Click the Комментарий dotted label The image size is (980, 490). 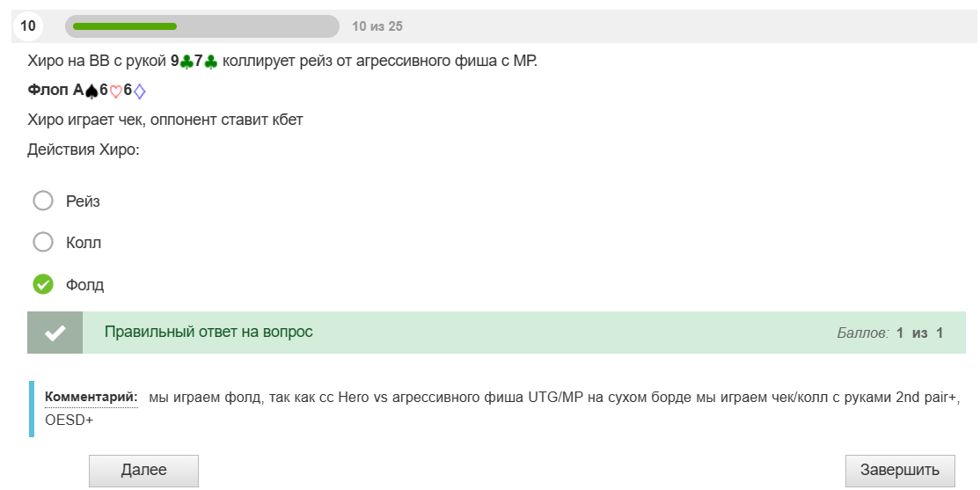pyautogui.click(x=91, y=397)
